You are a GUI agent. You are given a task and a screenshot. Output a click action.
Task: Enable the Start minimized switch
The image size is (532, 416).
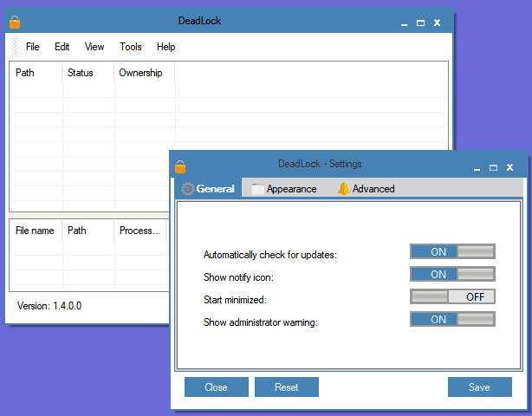tap(452, 296)
